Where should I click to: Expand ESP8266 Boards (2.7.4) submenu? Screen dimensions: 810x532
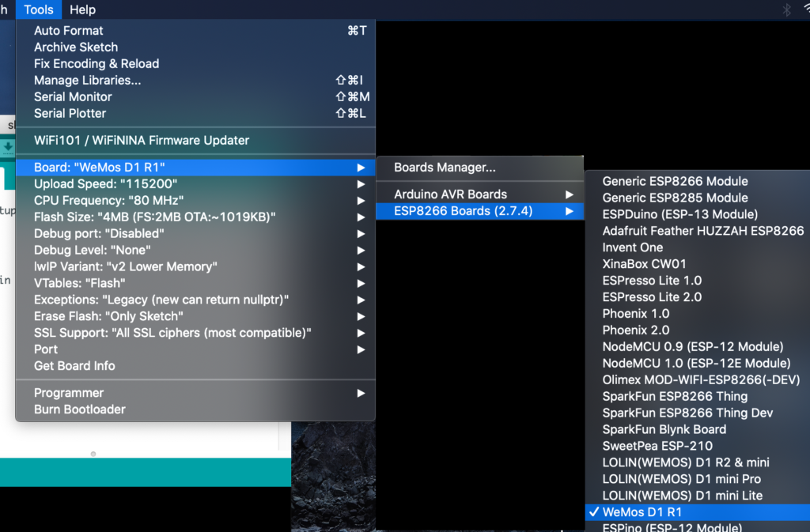click(480, 210)
